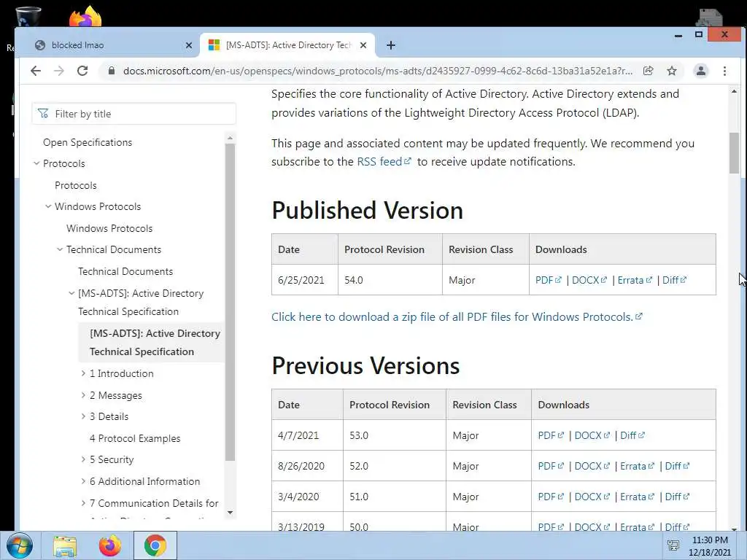The height and width of the screenshot is (560, 747).
Task: Open the nested Protocols sidebar entry
Action: pyautogui.click(x=75, y=185)
